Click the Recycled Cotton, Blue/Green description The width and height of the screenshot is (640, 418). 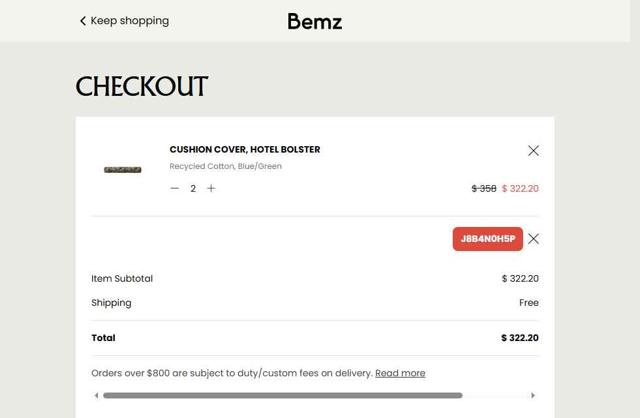(225, 166)
